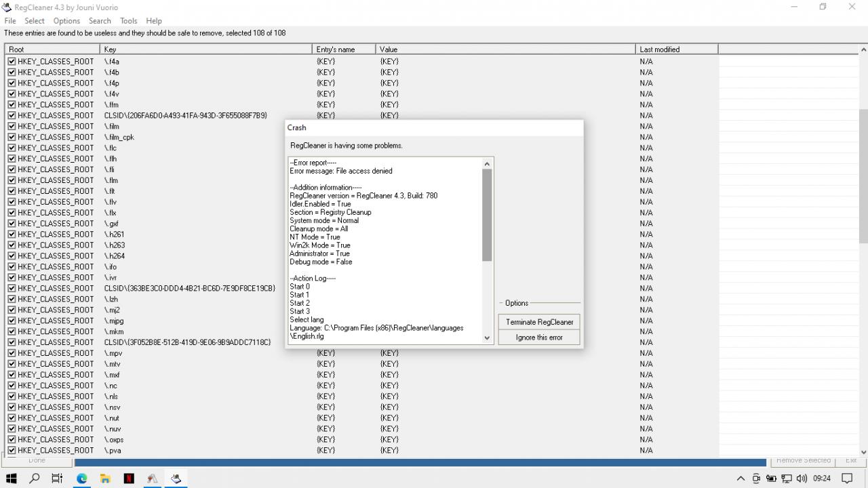Open File Explorer from the taskbar
868x488 pixels.
point(105,478)
